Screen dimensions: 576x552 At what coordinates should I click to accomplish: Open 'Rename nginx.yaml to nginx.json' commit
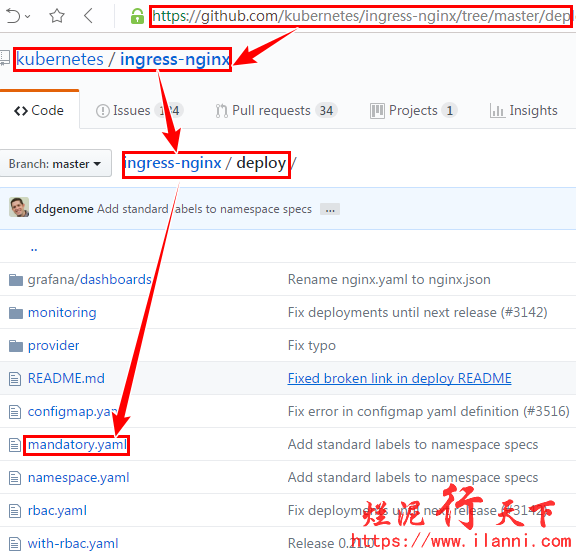point(389,279)
